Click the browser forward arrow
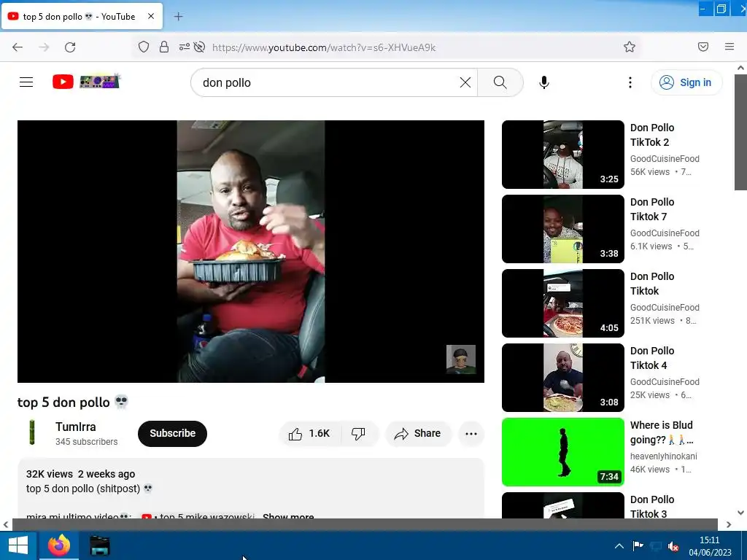The image size is (747, 560). [44, 47]
